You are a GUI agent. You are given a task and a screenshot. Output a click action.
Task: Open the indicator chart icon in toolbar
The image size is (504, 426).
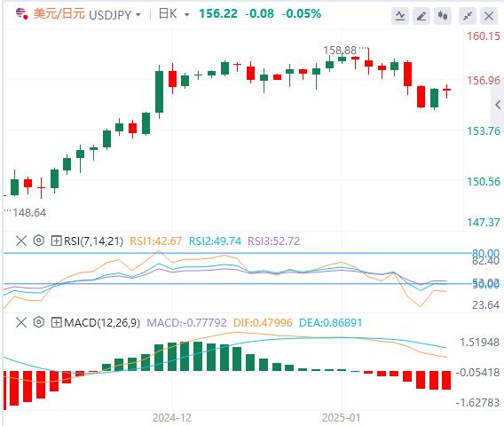(x=400, y=15)
